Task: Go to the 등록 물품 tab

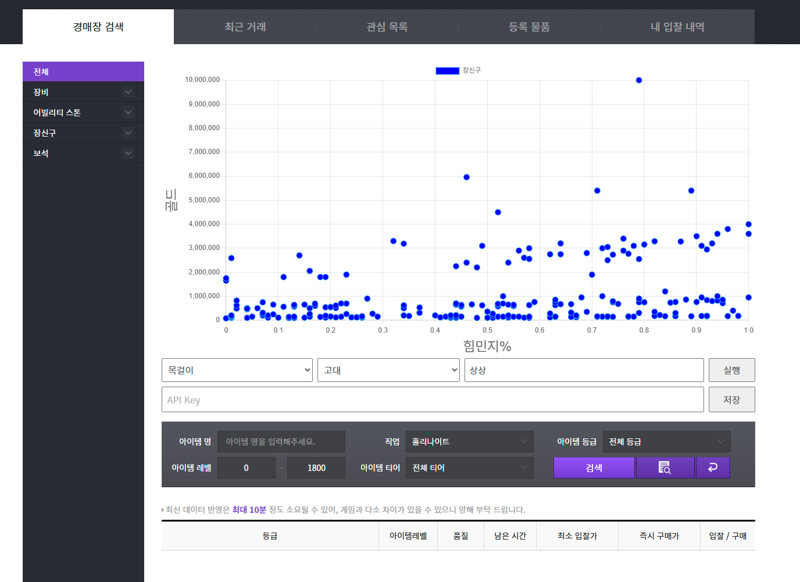Action: [529, 27]
